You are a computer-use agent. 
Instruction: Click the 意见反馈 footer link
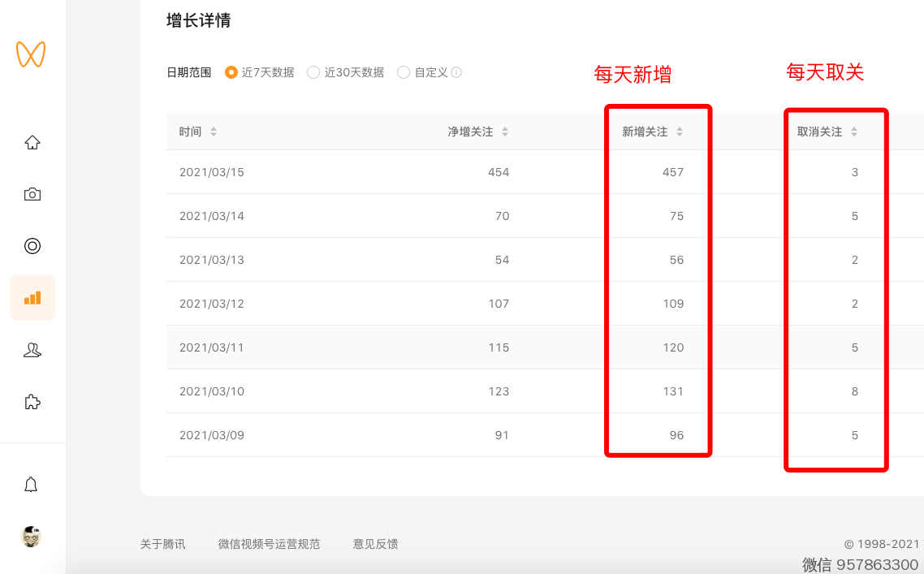point(375,544)
